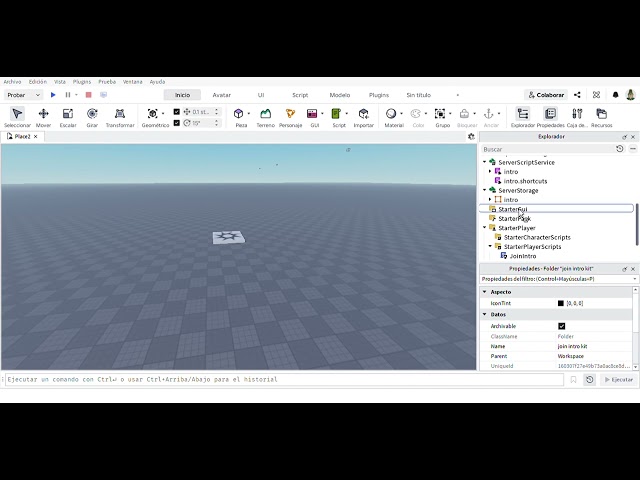Collapse the StarterPlayer node
This screenshot has height=480, width=640.
(484, 228)
